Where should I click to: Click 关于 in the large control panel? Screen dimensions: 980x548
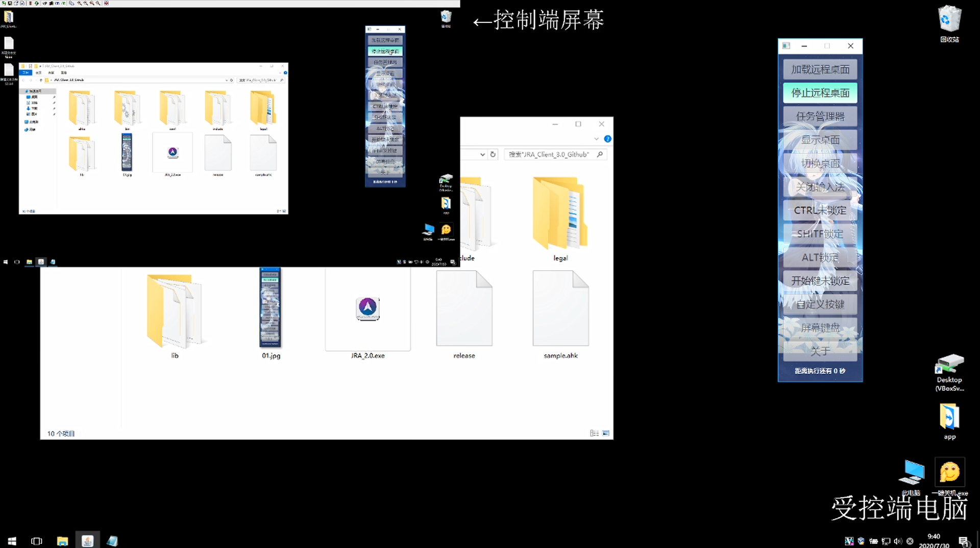coord(820,351)
